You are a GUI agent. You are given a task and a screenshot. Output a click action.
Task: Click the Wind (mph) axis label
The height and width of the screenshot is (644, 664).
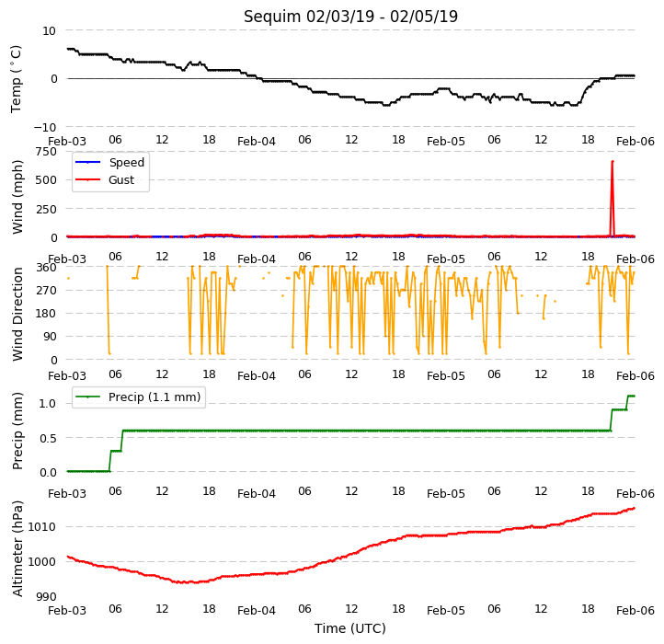tap(17, 197)
